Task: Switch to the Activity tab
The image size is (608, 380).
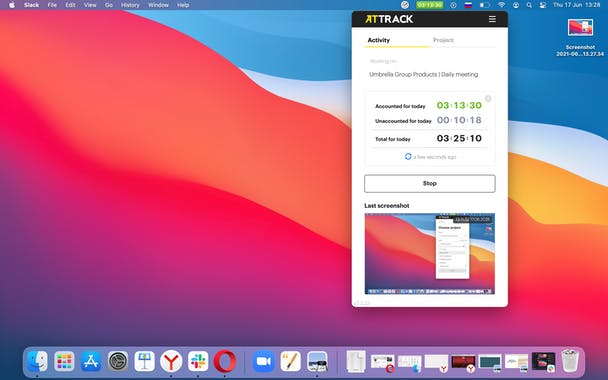Action: point(378,40)
